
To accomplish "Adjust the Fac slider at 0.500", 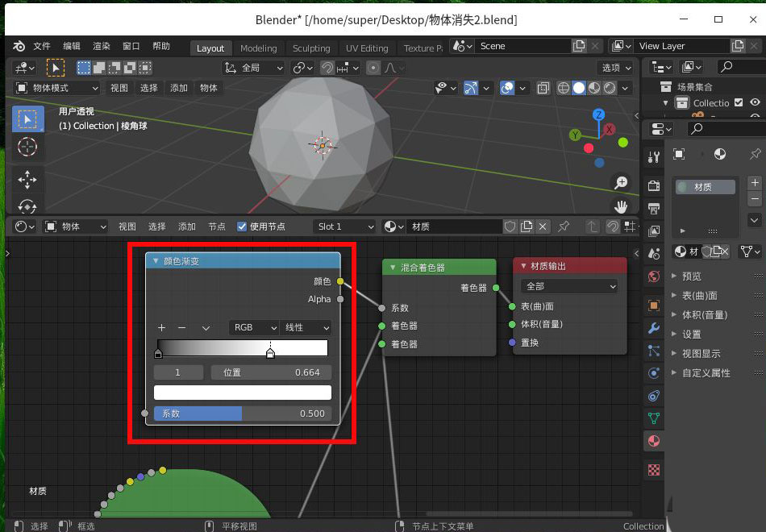I will 243,414.
